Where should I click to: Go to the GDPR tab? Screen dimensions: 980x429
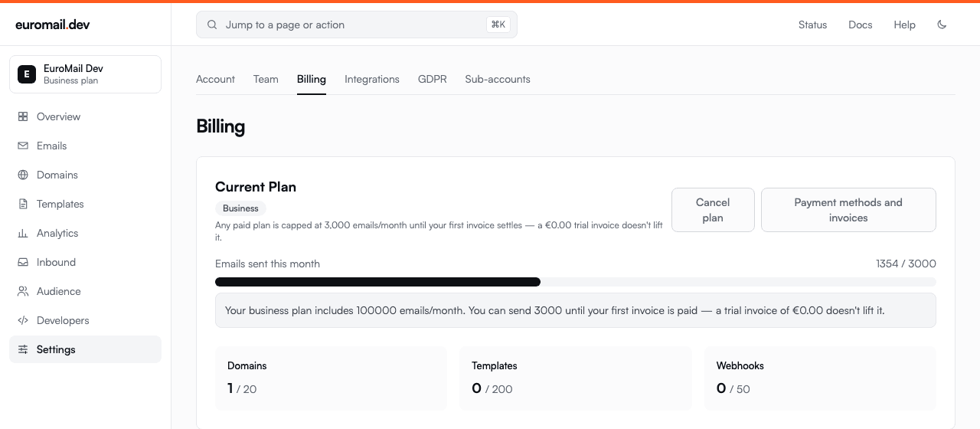[433, 79]
